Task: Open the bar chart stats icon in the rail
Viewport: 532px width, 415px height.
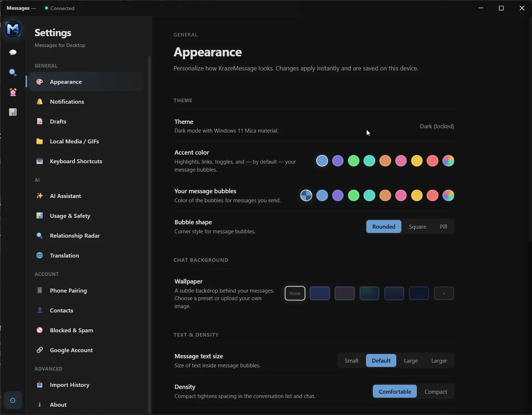Action: [x=13, y=112]
